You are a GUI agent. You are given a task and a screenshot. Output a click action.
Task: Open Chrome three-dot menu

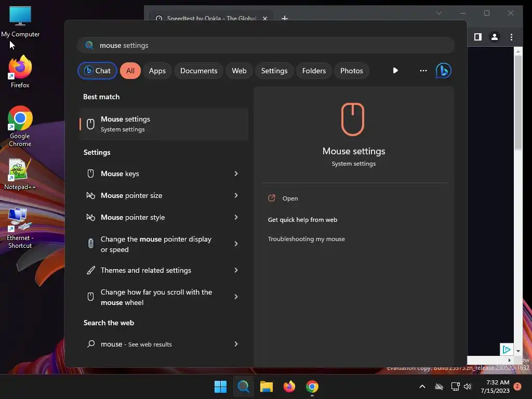[511, 37]
